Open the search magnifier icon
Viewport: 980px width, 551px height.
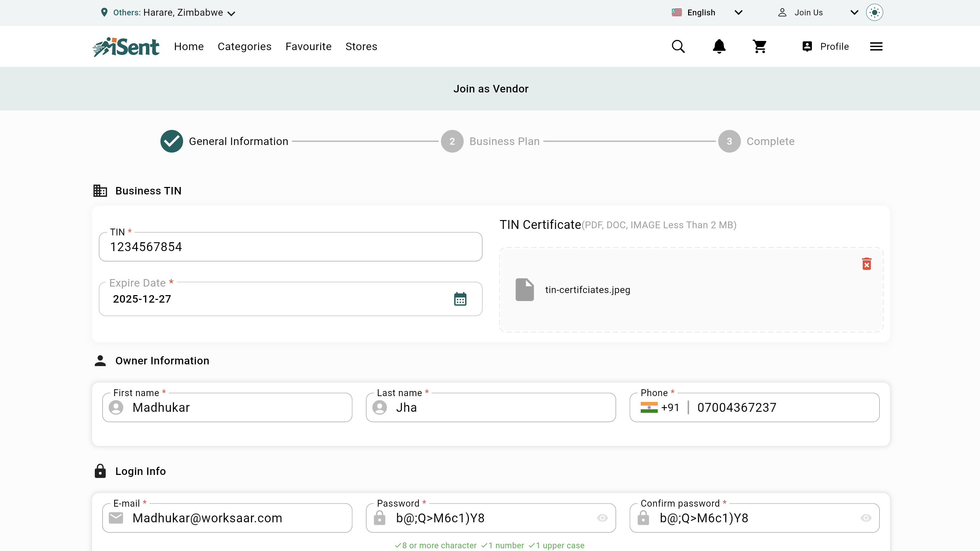pos(678,46)
